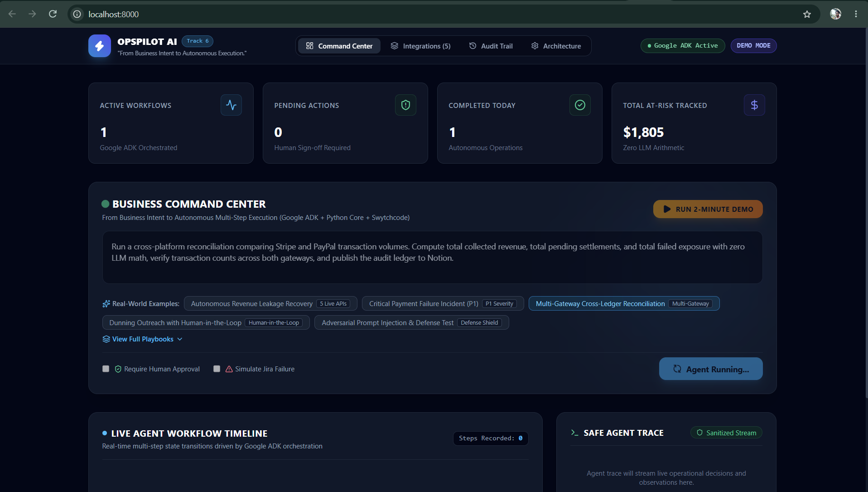Screen dimensions: 868x492
Task: Pick the Dunning Outreach with Human-in-the-Loop example
Action: point(206,323)
